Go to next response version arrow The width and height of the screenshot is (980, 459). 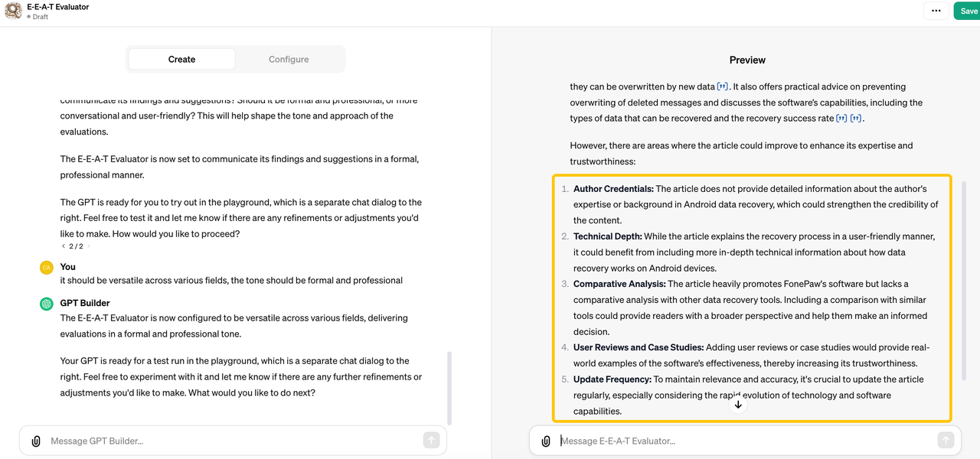(x=89, y=246)
